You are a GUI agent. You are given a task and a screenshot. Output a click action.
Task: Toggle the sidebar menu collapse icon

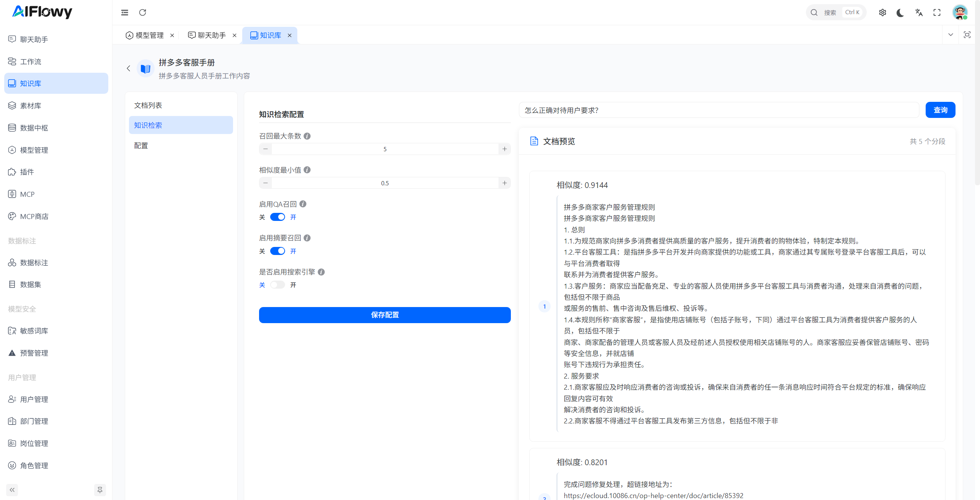click(125, 12)
